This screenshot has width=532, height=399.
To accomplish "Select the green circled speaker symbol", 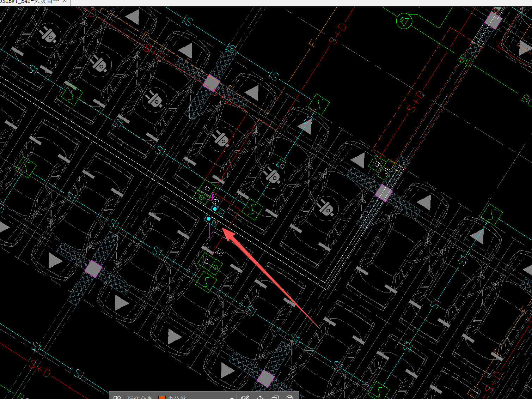I will [404, 21].
